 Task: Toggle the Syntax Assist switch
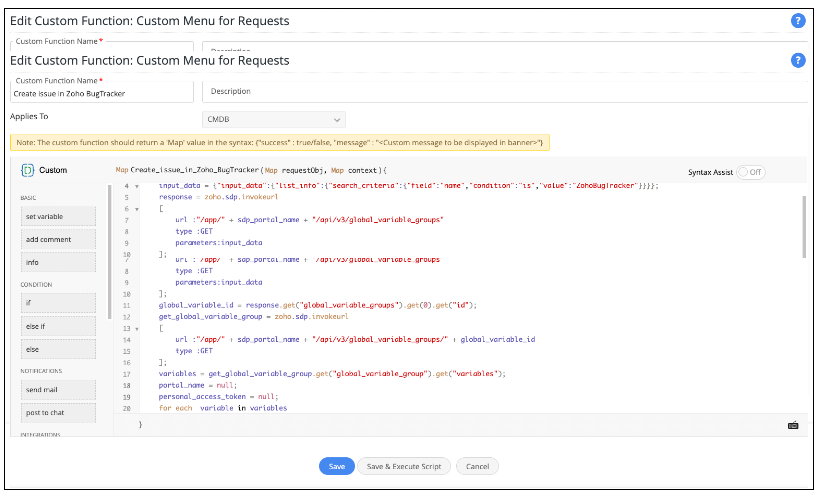tap(751, 172)
